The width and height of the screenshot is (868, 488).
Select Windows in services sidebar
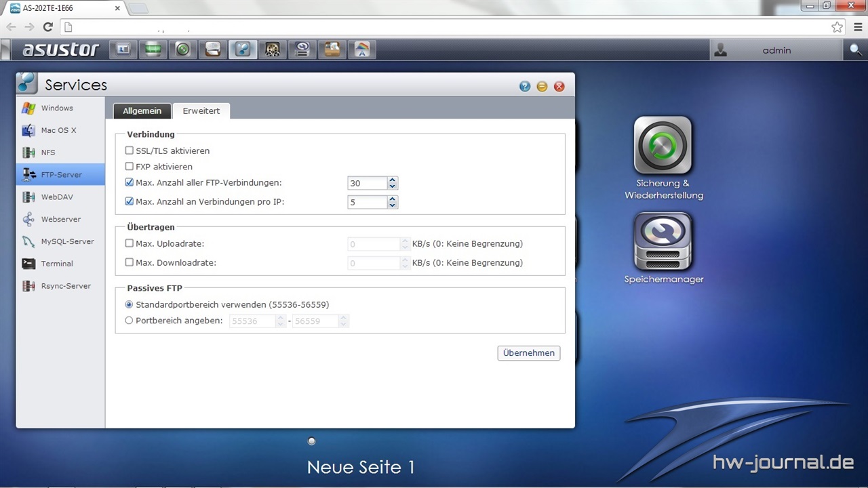click(60, 108)
